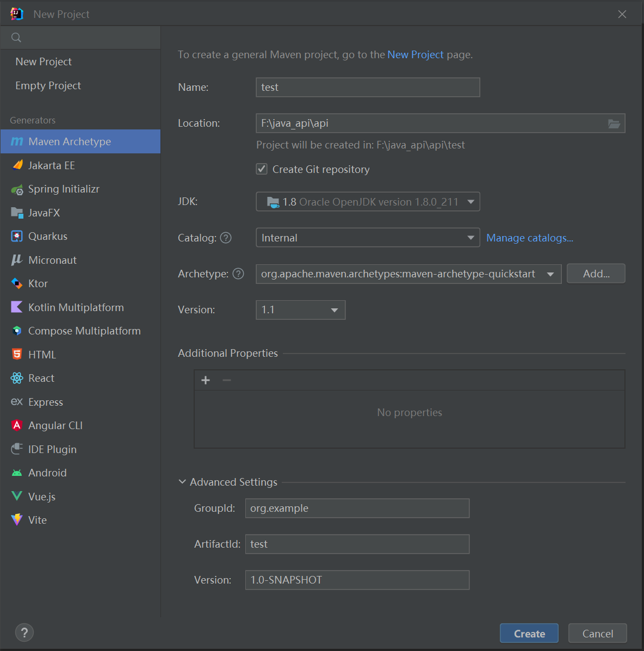Select the Spring Initializr generator
Image resolution: width=644 pixels, height=651 pixels.
[81, 189]
